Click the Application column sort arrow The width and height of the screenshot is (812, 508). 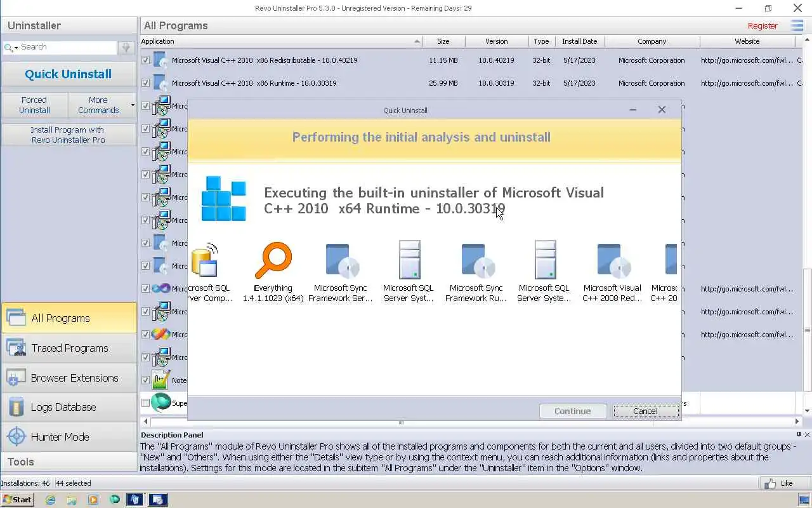[x=417, y=41]
